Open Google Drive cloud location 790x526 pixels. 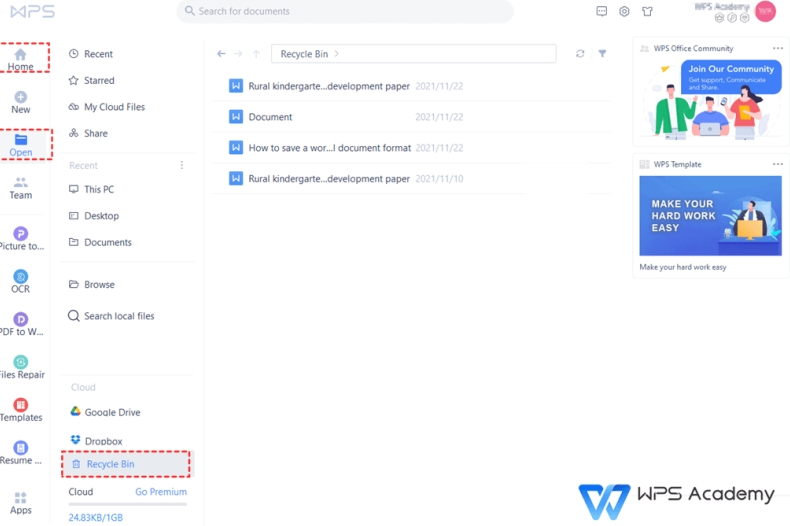pos(112,412)
